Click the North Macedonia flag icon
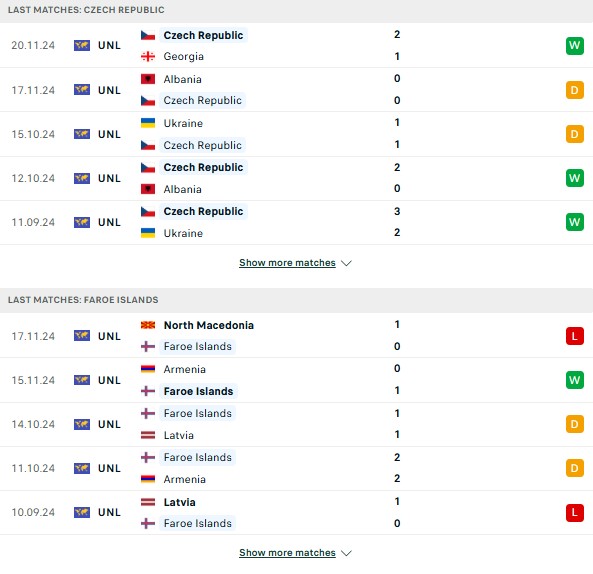This screenshot has height=574, width=593. (148, 325)
